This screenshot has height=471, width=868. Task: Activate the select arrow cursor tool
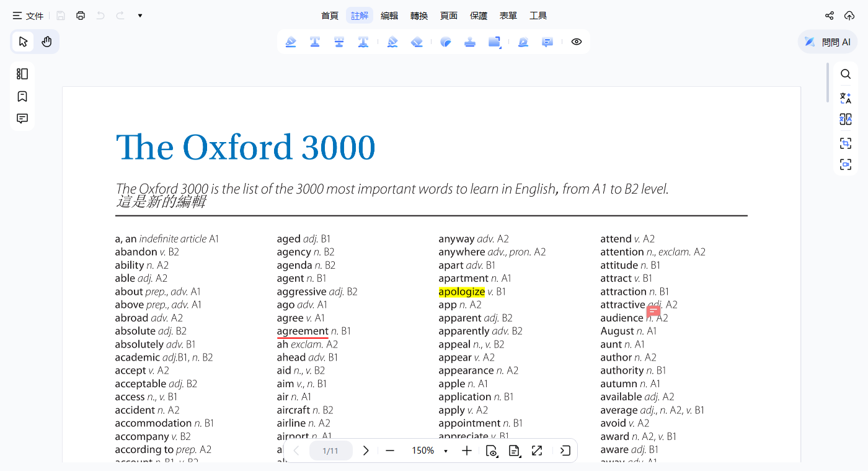pos(24,42)
